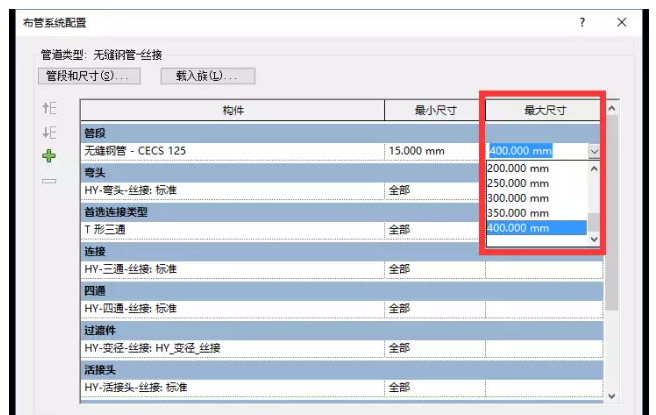Click the 最小尺寸 15.000 mm cell
The height and width of the screenshot is (415, 656).
point(434,151)
